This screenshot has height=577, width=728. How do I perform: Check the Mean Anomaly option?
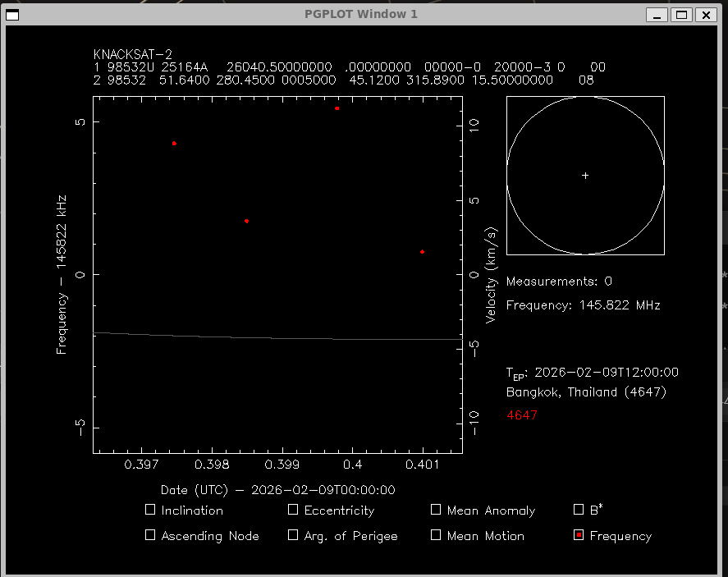pyautogui.click(x=436, y=510)
